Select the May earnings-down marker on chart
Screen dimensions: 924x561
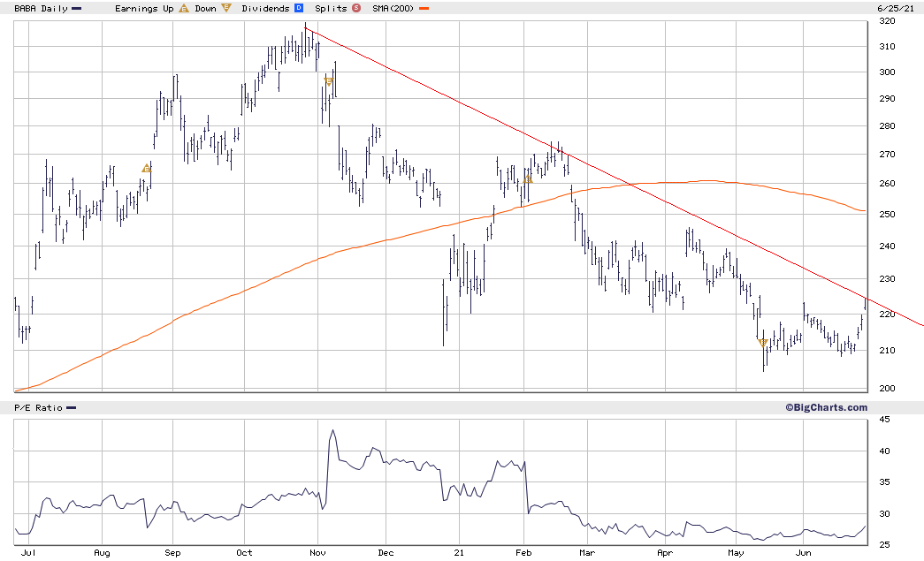[x=762, y=342]
